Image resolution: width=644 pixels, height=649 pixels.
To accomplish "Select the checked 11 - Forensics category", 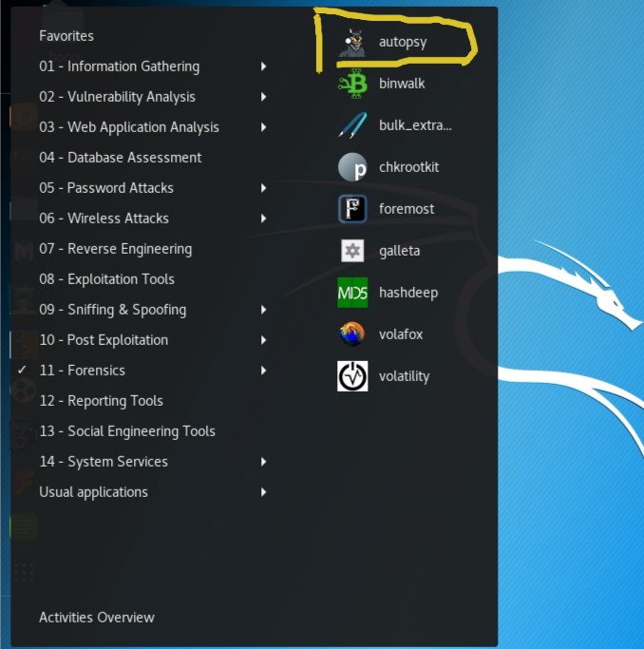I will coord(83,371).
